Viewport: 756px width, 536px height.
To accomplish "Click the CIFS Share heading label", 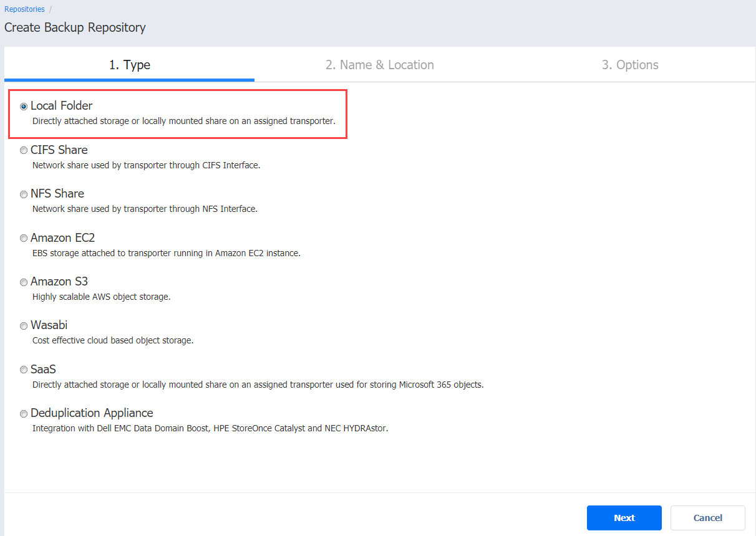I will [x=59, y=150].
